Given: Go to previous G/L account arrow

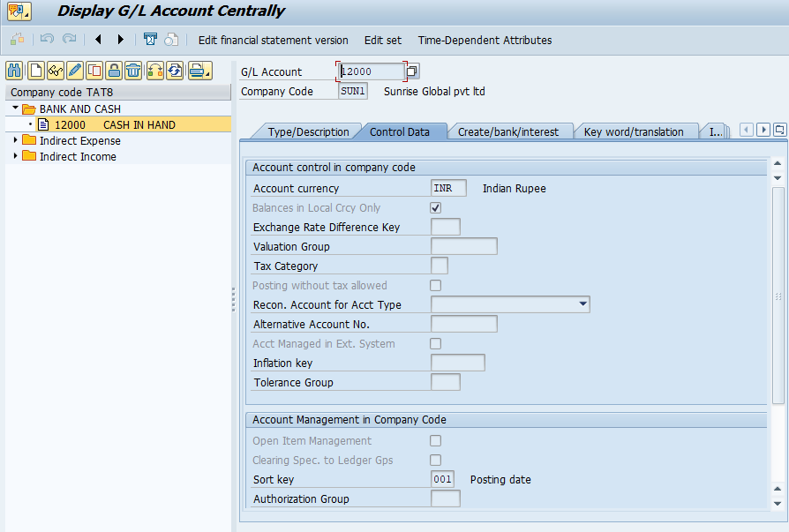Looking at the screenshot, I should coord(98,39).
